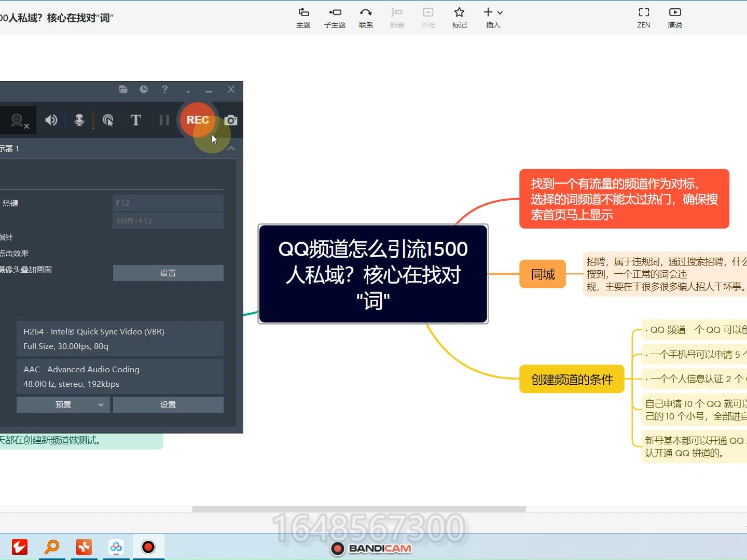The image size is (747, 560).
Task: Select the central QQ频道 topic node
Action: click(373, 274)
